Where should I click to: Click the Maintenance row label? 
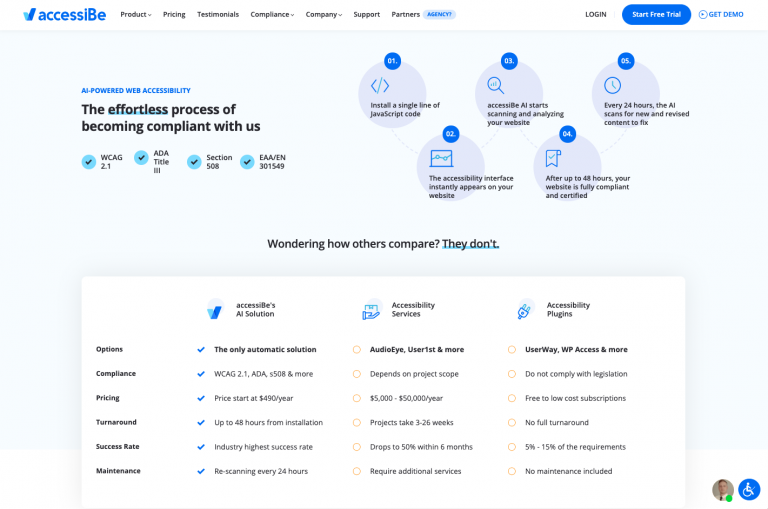point(118,471)
